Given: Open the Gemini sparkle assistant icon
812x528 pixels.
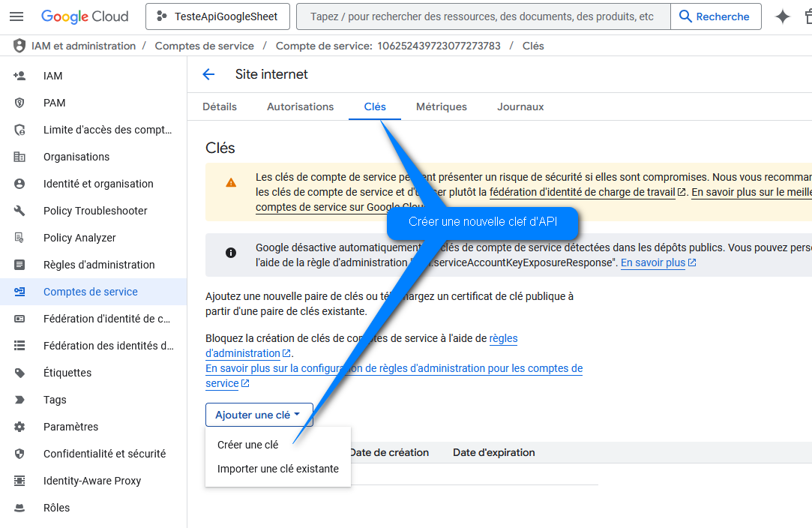Looking at the screenshot, I should (x=783, y=16).
